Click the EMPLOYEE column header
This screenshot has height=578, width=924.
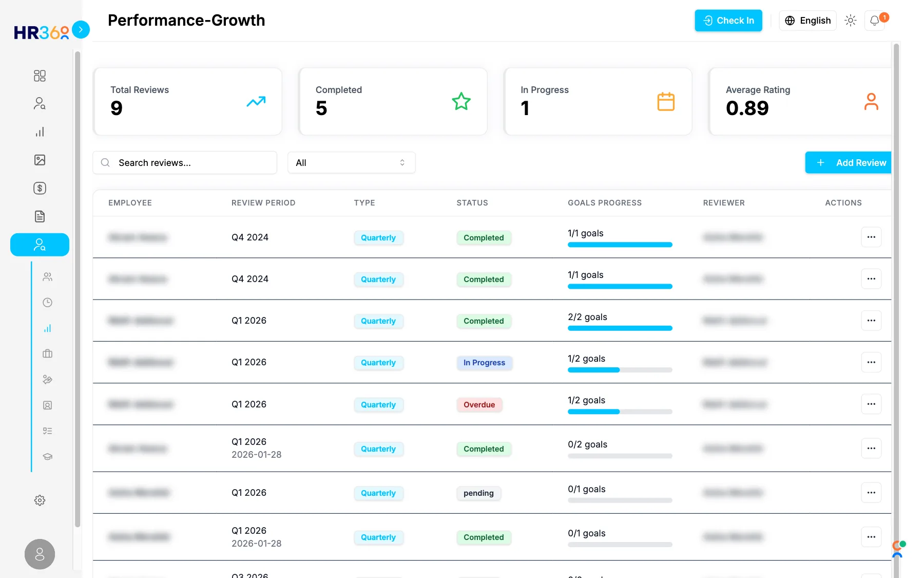tap(130, 203)
